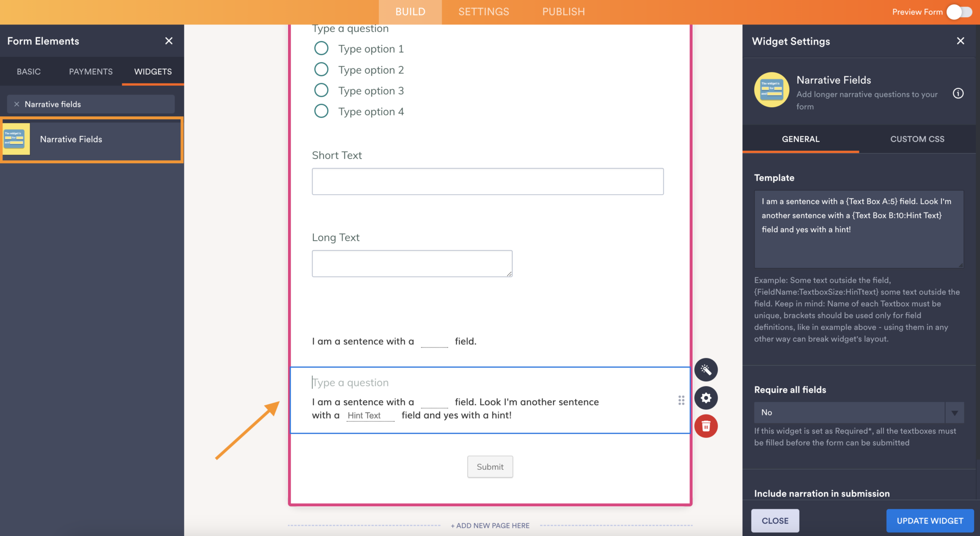The width and height of the screenshot is (980, 536).
Task: Switch to the CUSTOM CSS tab
Action: [x=917, y=139]
